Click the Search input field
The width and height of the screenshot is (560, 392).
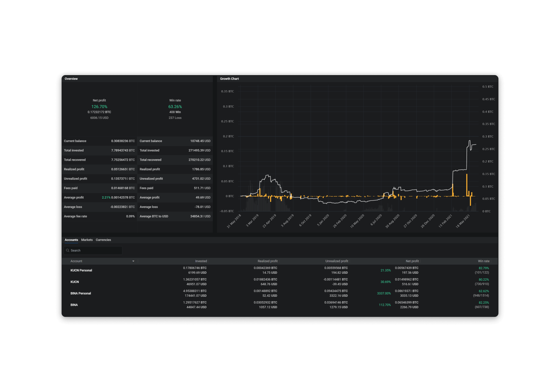[x=93, y=250]
